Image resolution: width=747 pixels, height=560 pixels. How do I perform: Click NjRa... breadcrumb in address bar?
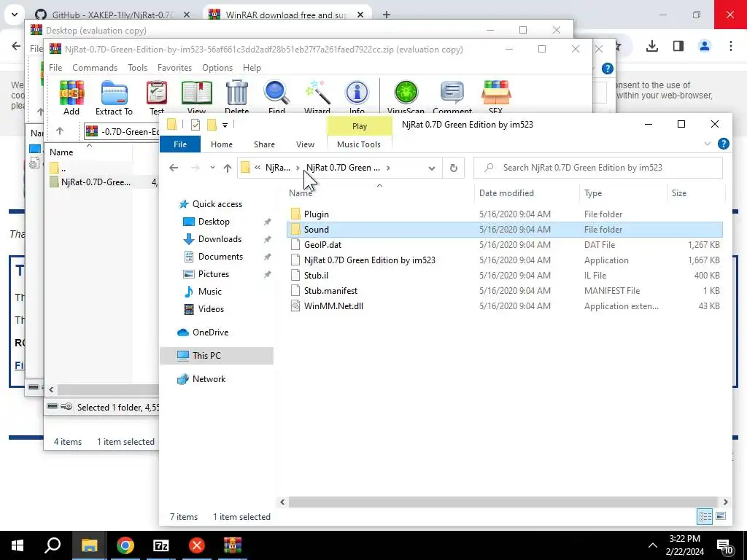(x=277, y=168)
